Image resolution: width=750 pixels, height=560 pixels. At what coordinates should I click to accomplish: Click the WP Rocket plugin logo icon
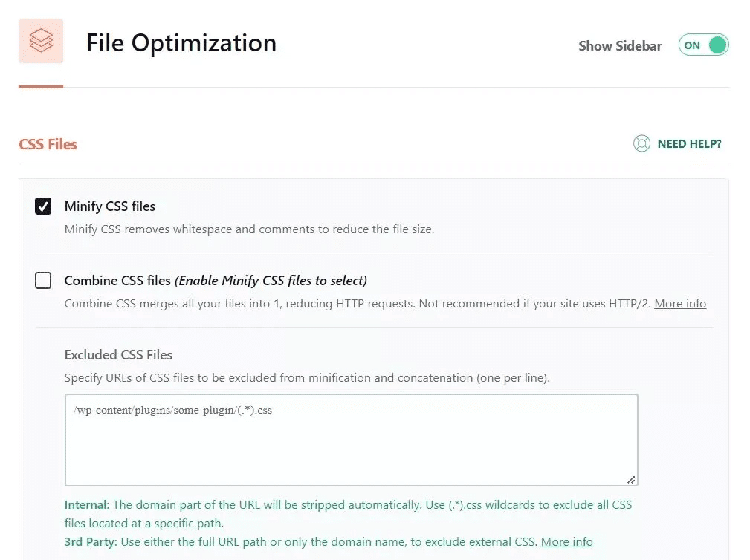point(41,42)
